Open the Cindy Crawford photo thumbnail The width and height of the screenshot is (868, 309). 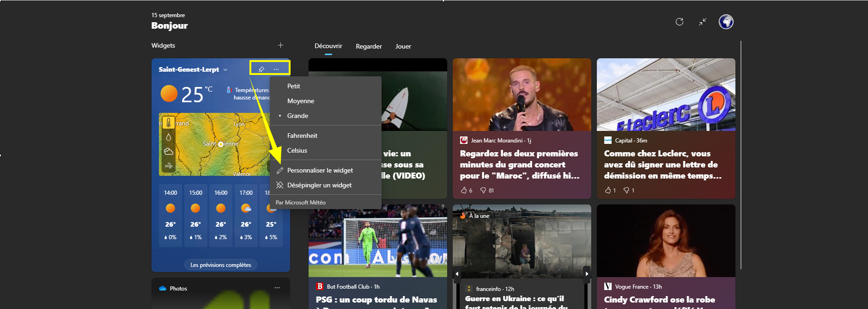(666, 241)
